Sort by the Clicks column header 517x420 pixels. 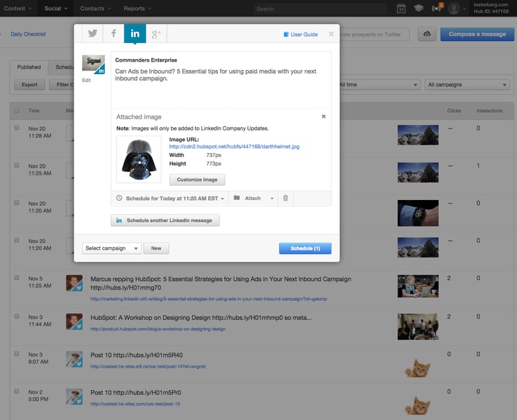[x=453, y=111]
